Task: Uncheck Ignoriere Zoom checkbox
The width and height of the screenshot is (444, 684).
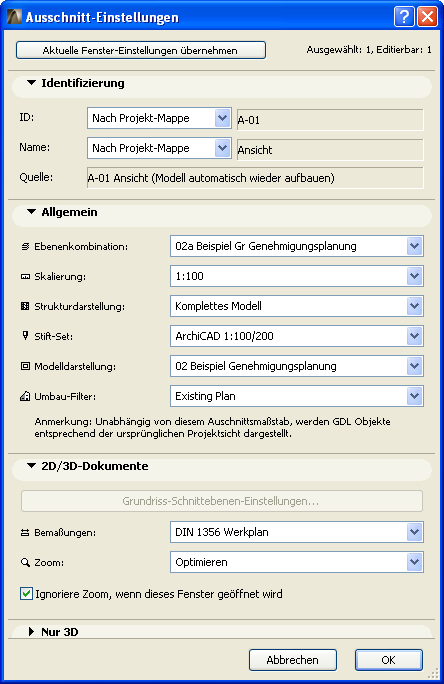Action: tap(26, 594)
